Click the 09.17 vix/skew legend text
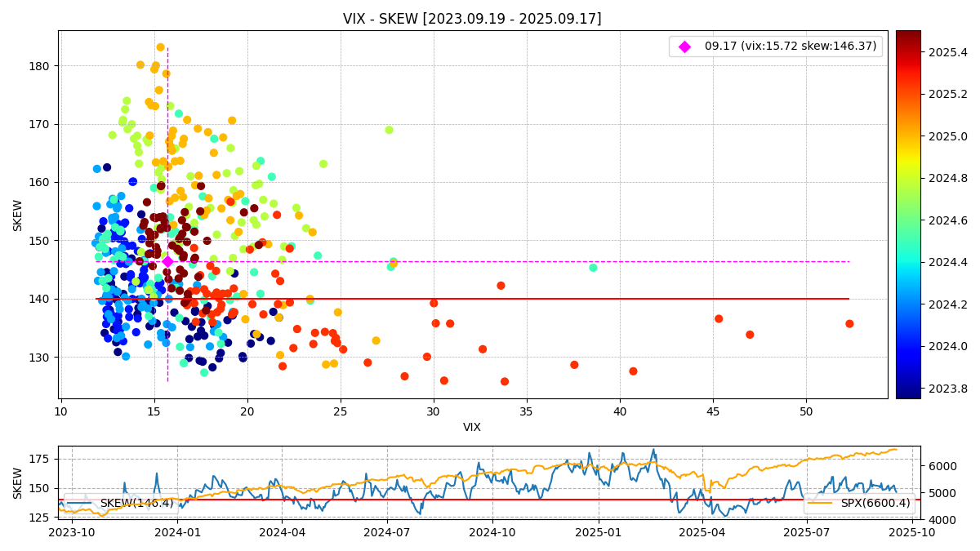 [x=790, y=47]
